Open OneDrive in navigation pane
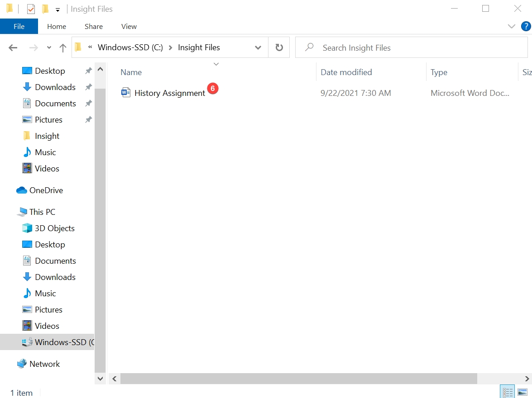532x398 pixels. point(46,190)
